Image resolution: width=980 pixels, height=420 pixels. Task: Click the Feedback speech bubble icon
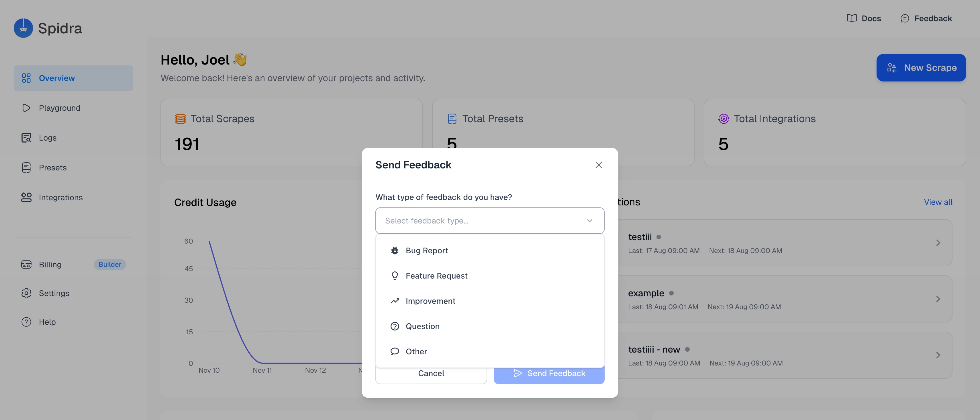click(905, 18)
